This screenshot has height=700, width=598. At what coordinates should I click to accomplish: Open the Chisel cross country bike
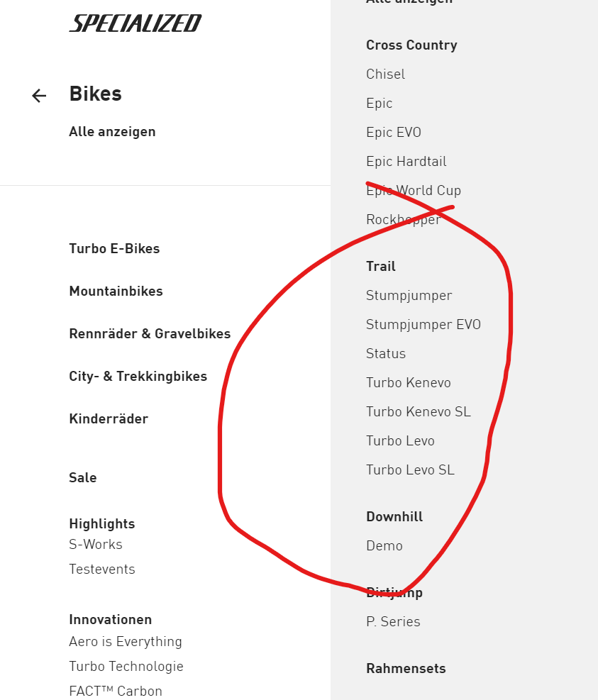coord(385,74)
